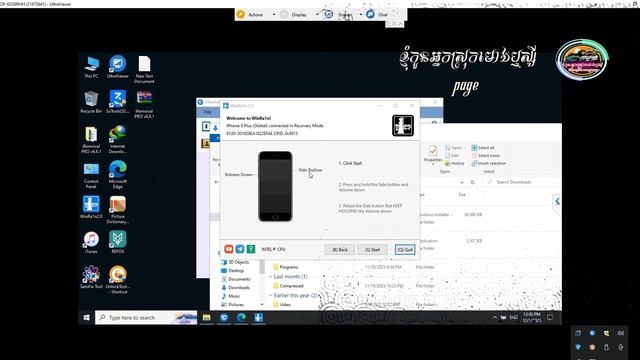Open Explorer address bar history dropdown
This screenshot has height=360, width=640.
click(462, 182)
